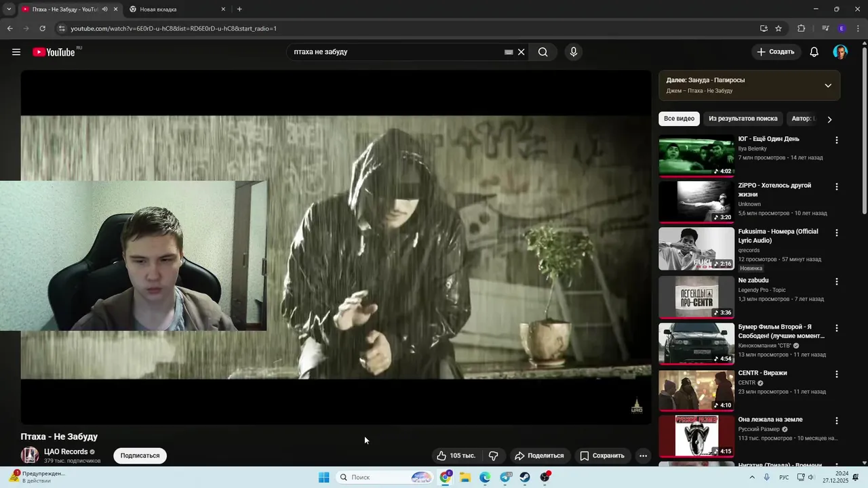Open the Fukusima - Номера video title
The height and width of the screenshot is (488, 868).
[778, 236]
